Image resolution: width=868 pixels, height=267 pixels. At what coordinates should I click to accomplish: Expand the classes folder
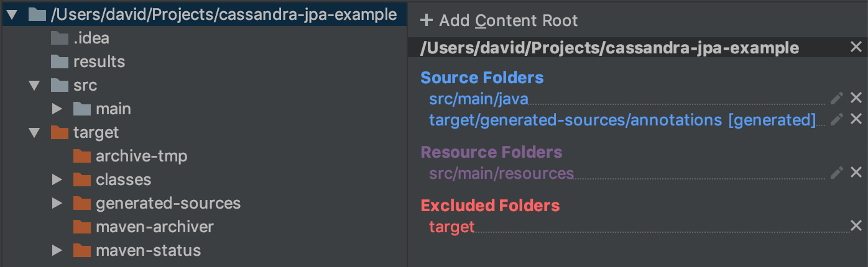click(x=57, y=179)
